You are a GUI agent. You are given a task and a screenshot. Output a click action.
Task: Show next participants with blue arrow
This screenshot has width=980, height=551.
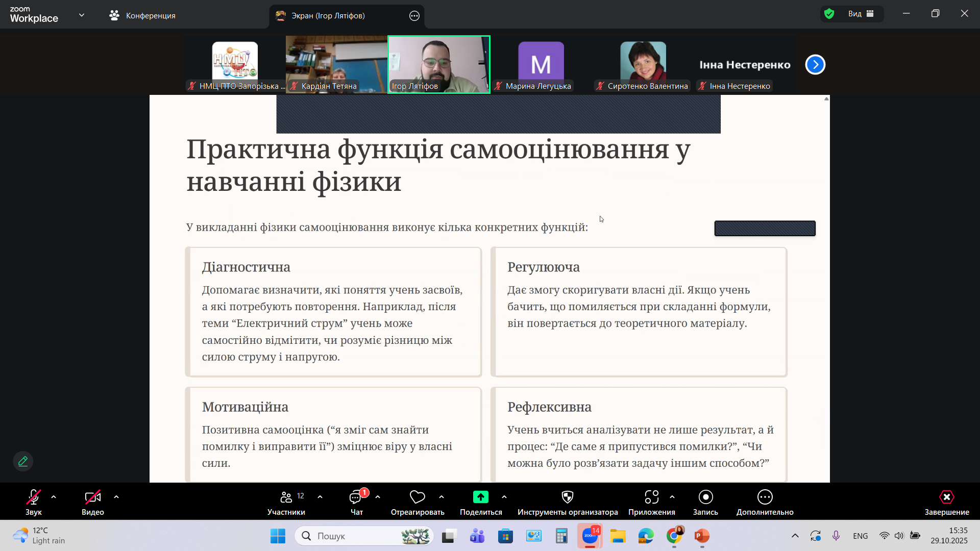pos(815,65)
